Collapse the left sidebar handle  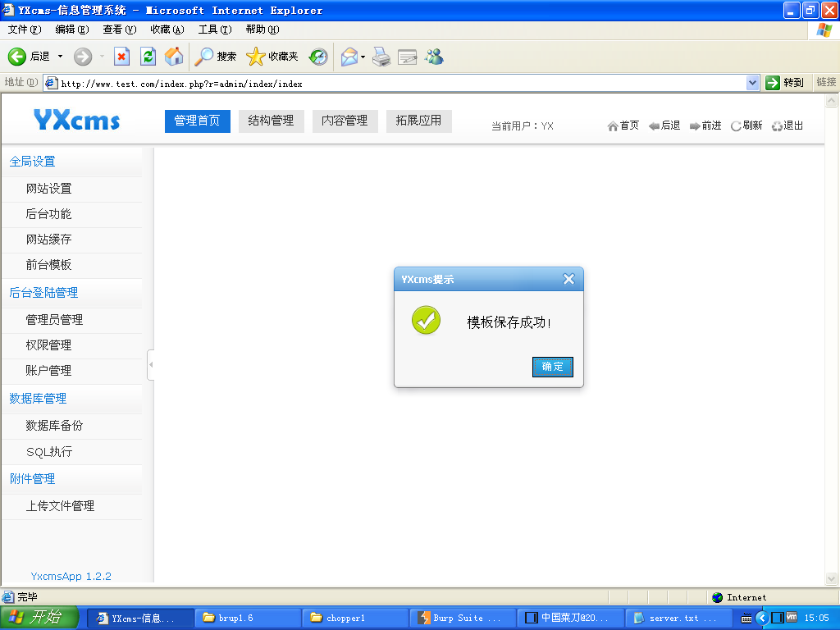pyautogui.click(x=151, y=365)
